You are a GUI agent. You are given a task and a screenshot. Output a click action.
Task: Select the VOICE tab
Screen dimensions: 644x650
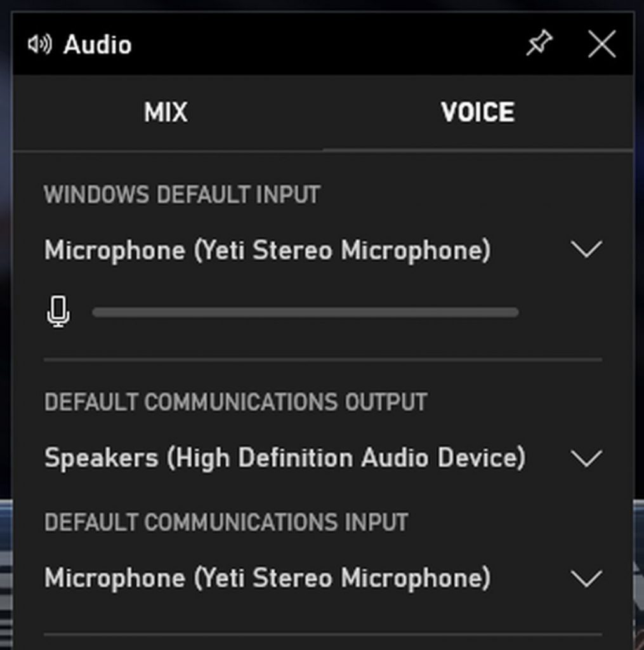click(477, 113)
